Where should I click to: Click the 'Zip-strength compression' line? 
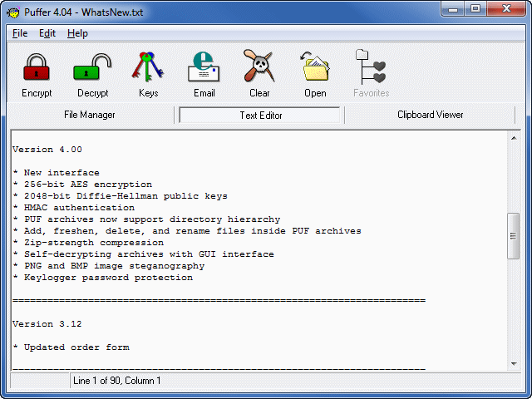coord(88,243)
